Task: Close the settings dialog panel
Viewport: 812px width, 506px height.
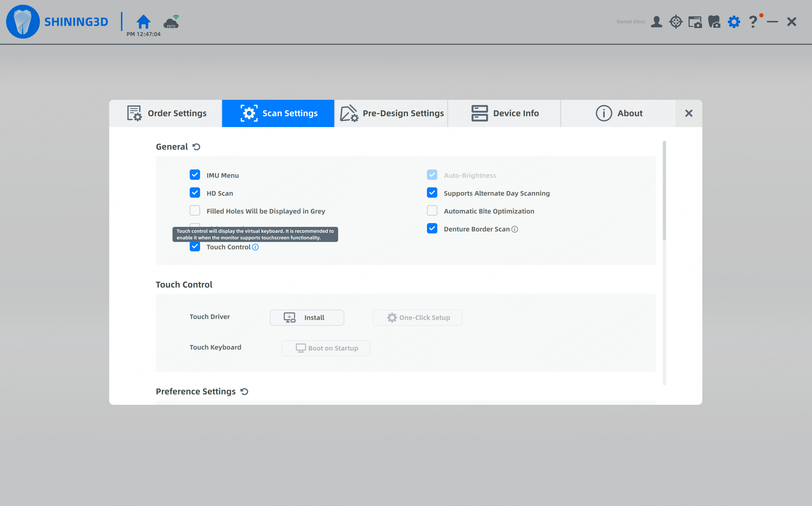Action: click(x=688, y=113)
